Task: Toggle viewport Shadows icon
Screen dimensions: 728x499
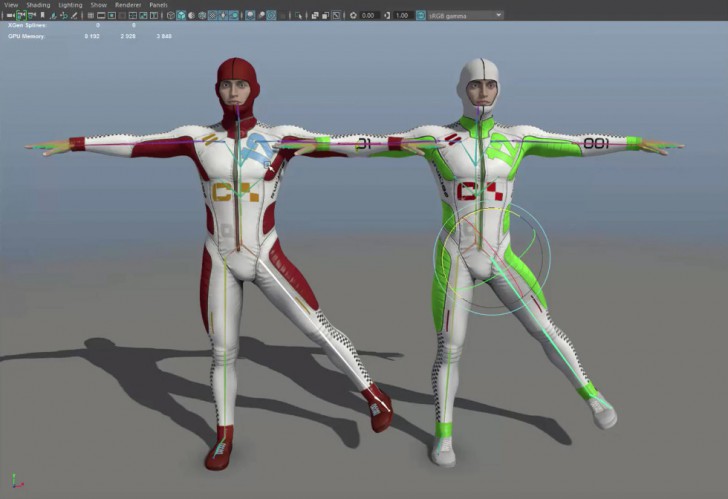Action: tap(234, 15)
